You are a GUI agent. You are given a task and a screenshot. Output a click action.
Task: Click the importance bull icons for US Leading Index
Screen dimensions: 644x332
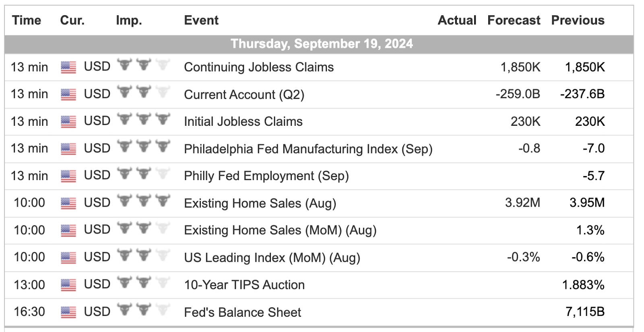143,255
